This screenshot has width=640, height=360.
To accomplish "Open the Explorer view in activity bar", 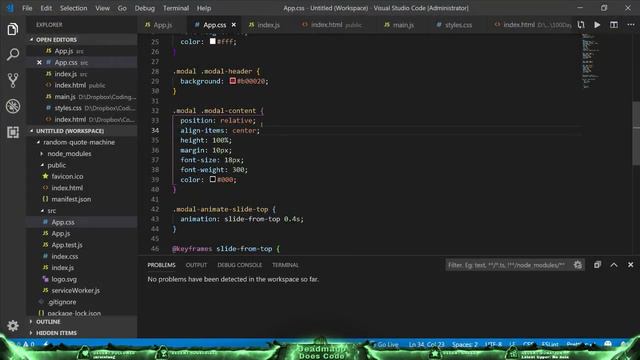I will click(x=13, y=29).
